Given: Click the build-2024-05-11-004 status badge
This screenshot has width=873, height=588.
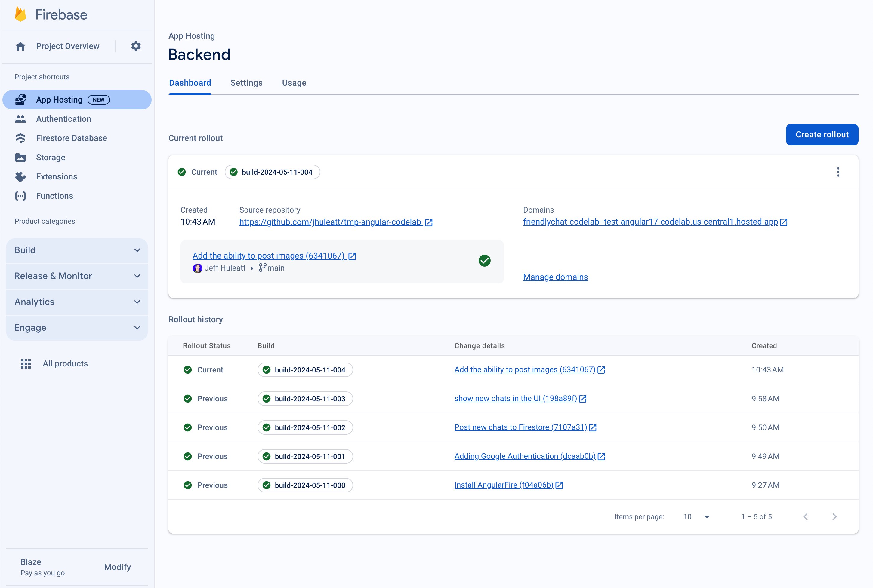Looking at the screenshot, I should [x=273, y=172].
